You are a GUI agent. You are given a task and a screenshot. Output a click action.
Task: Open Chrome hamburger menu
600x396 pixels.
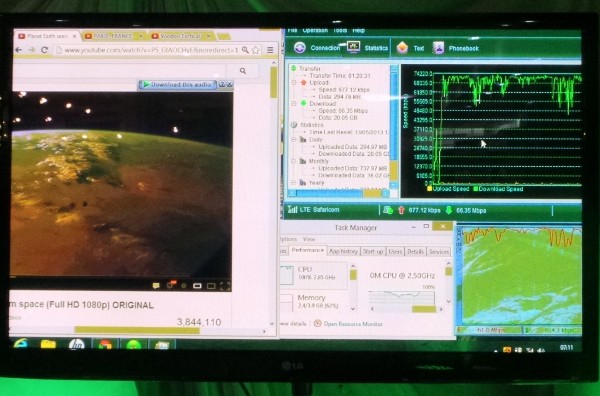(270, 50)
